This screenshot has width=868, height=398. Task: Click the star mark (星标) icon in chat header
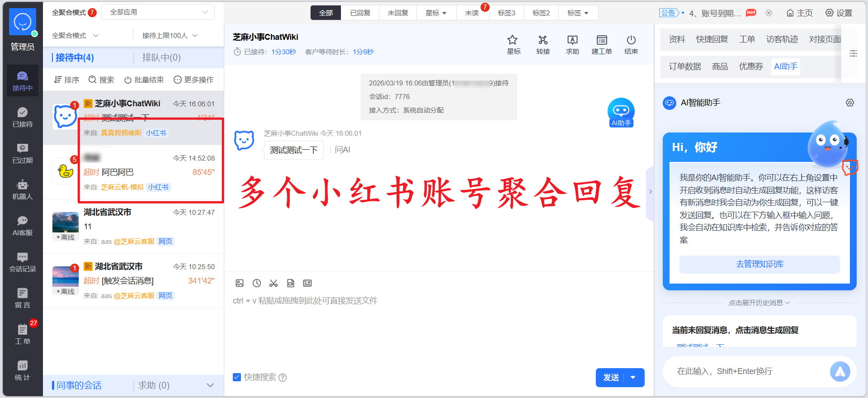[512, 44]
